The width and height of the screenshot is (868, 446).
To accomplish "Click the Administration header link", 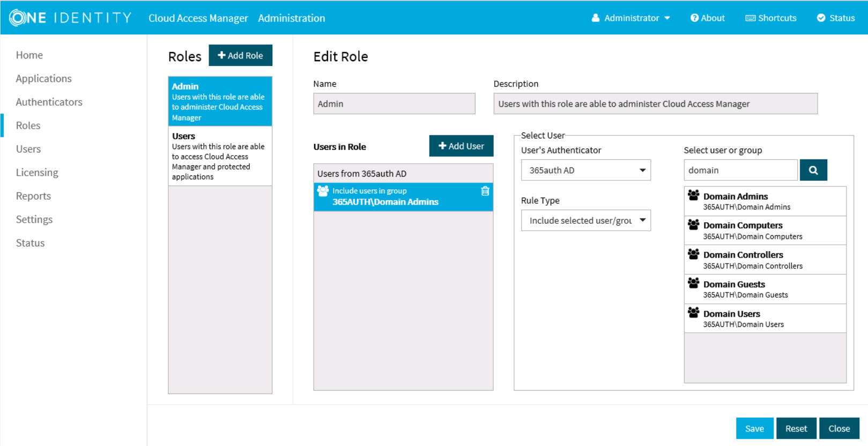I will pyautogui.click(x=291, y=18).
